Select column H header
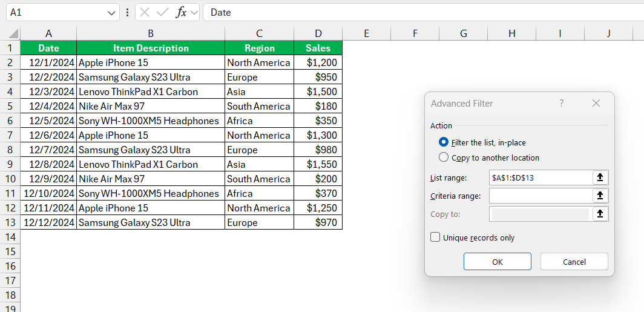This screenshot has width=644, height=312. click(x=512, y=34)
